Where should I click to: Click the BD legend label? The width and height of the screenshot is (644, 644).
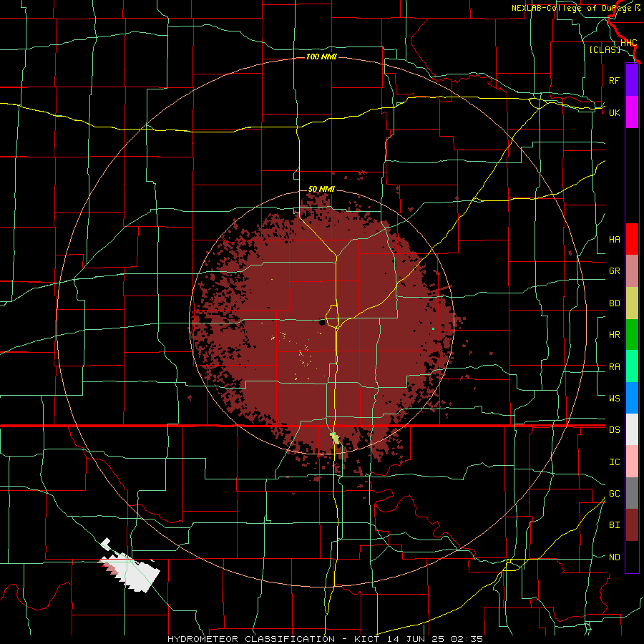click(x=614, y=303)
